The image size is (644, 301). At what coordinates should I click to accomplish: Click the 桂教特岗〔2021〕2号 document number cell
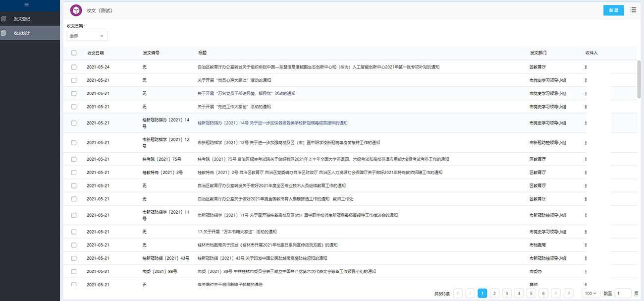point(162,173)
